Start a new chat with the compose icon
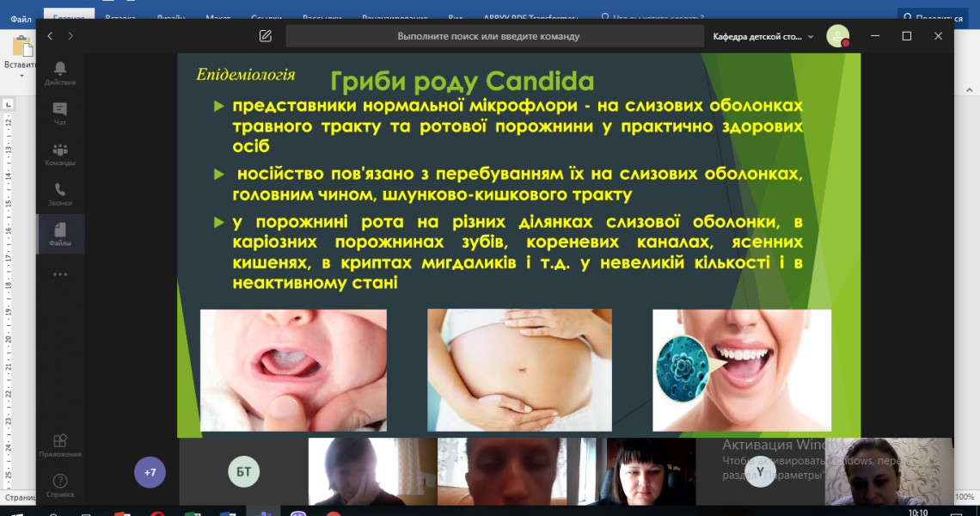This screenshot has height=516, width=980. [x=266, y=36]
